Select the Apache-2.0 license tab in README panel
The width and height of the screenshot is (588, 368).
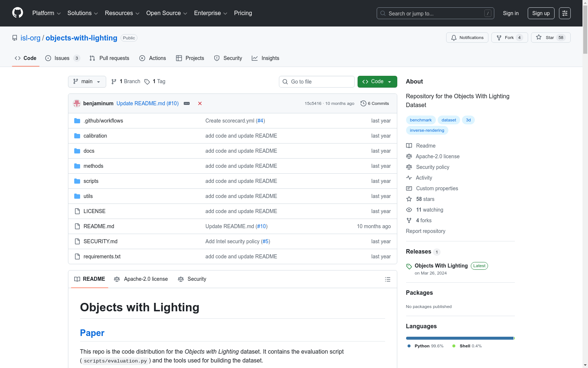coord(141,279)
